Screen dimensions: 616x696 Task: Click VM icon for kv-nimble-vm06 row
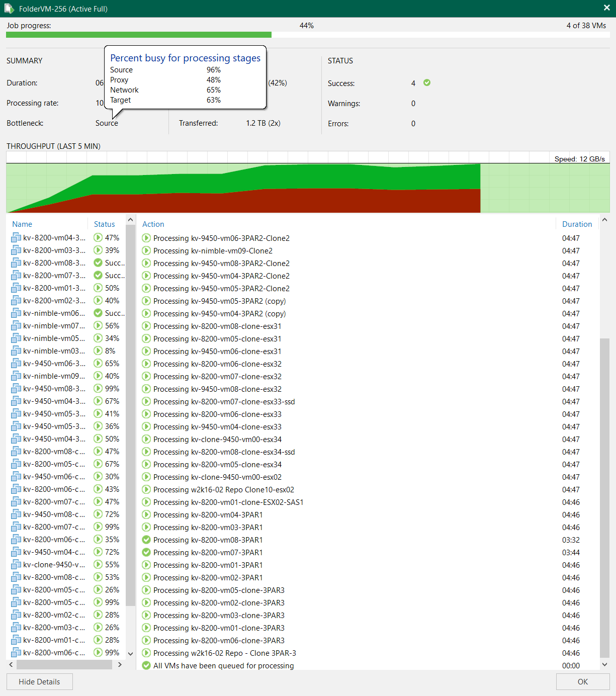(16, 313)
